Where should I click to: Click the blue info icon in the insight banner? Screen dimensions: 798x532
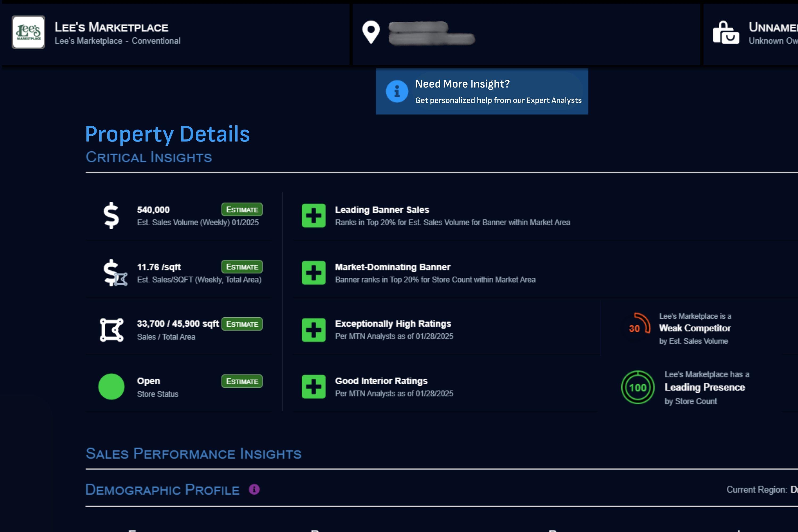(x=397, y=91)
